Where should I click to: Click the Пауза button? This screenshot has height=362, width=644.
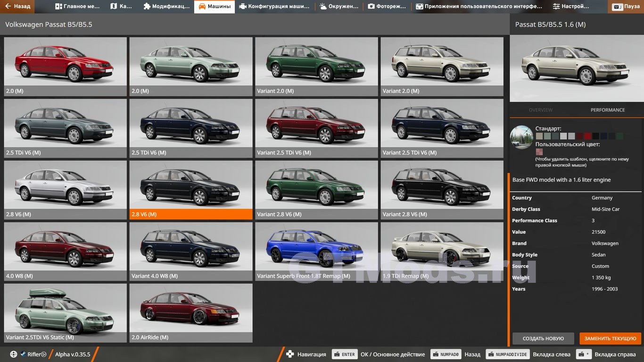click(626, 7)
